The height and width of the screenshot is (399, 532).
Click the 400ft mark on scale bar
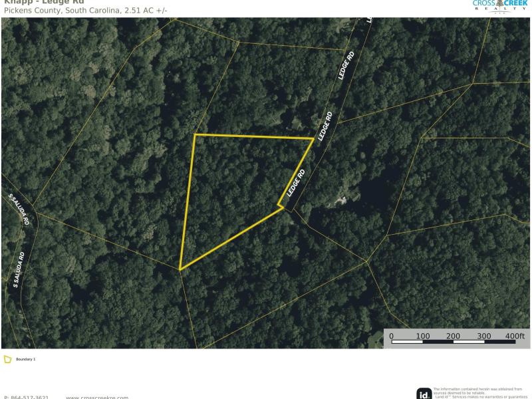tap(515, 336)
